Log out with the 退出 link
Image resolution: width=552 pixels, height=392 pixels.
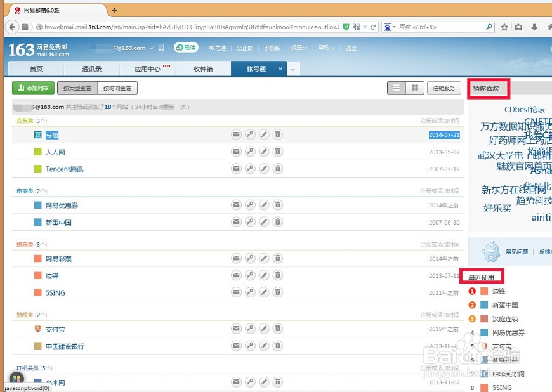351,48
